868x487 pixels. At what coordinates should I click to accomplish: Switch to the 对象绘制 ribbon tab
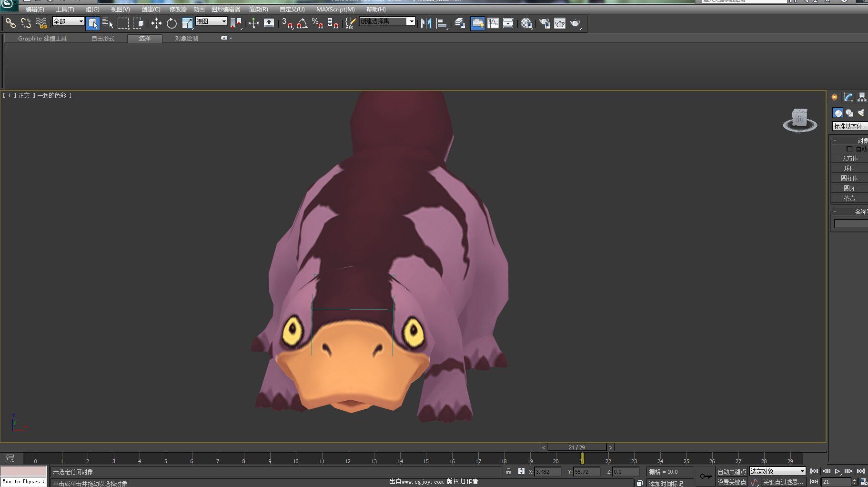coord(186,39)
